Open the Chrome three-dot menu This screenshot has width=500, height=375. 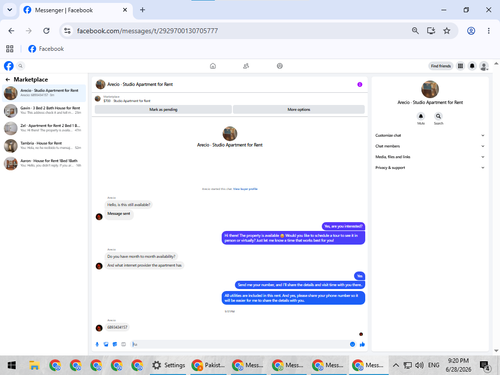click(x=489, y=31)
